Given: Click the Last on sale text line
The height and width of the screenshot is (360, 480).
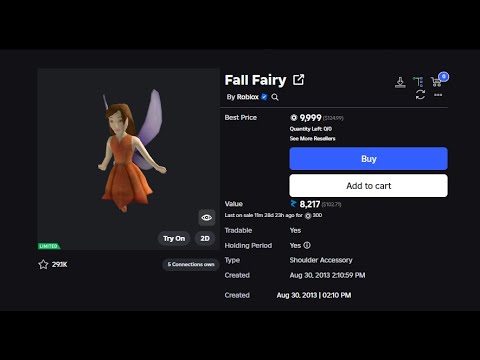Looking at the screenshot, I should coord(273,215).
